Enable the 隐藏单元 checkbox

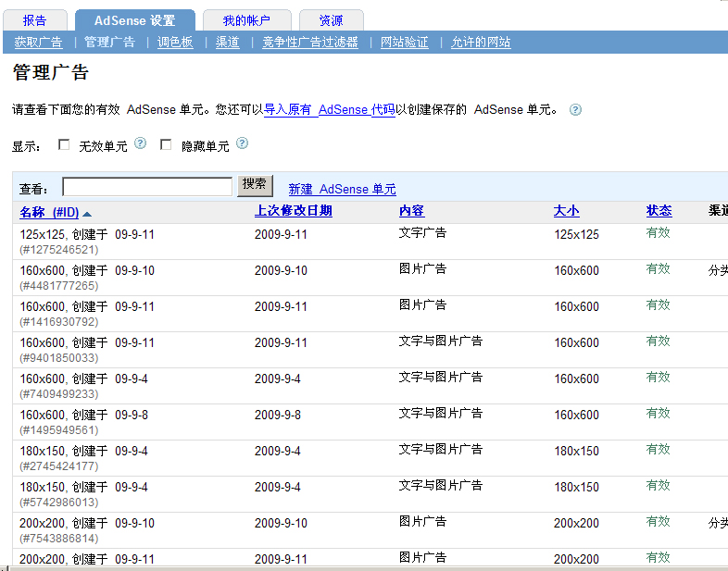(166, 144)
